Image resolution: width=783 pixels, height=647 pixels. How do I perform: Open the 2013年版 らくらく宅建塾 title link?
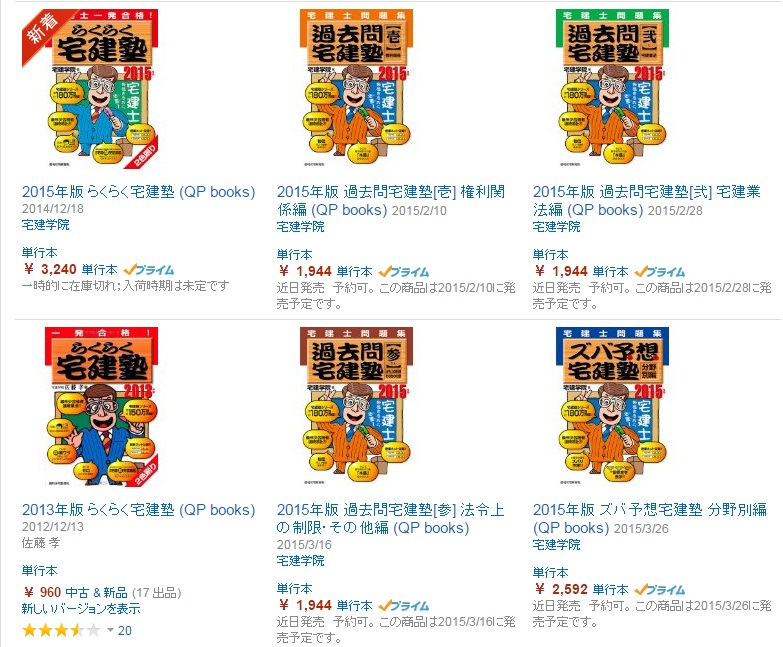coord(138,510)
